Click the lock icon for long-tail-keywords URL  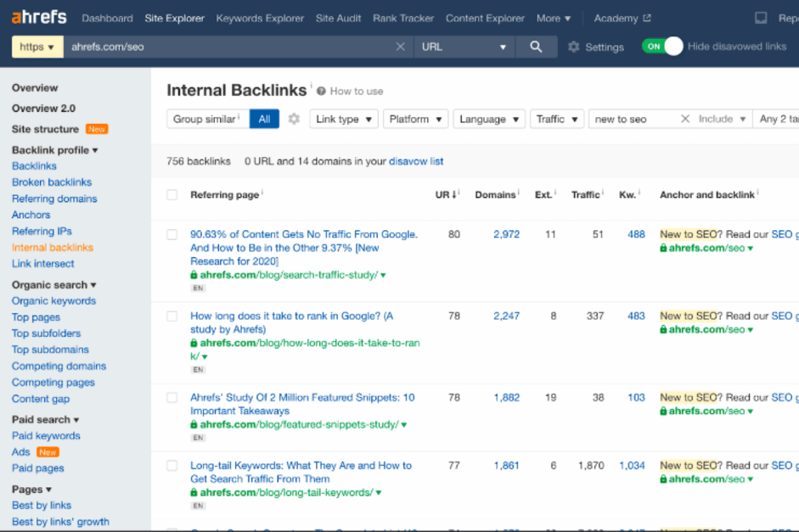click(x=194, y=492)
